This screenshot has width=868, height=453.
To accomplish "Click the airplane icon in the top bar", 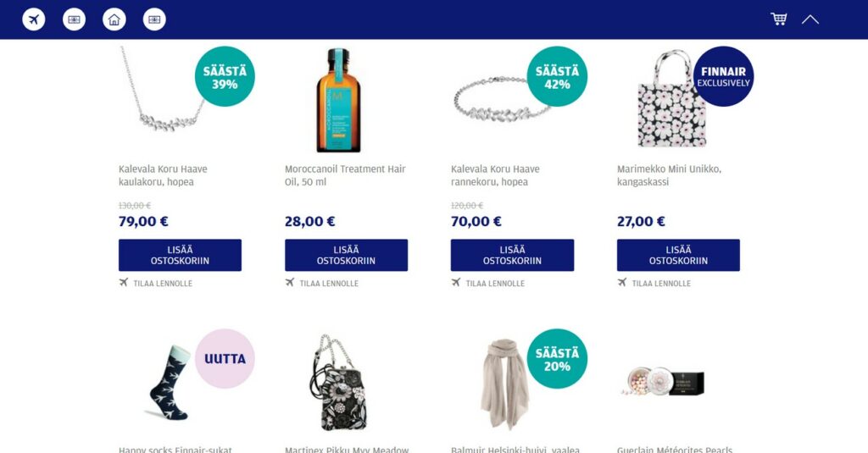I will point(34,19).
